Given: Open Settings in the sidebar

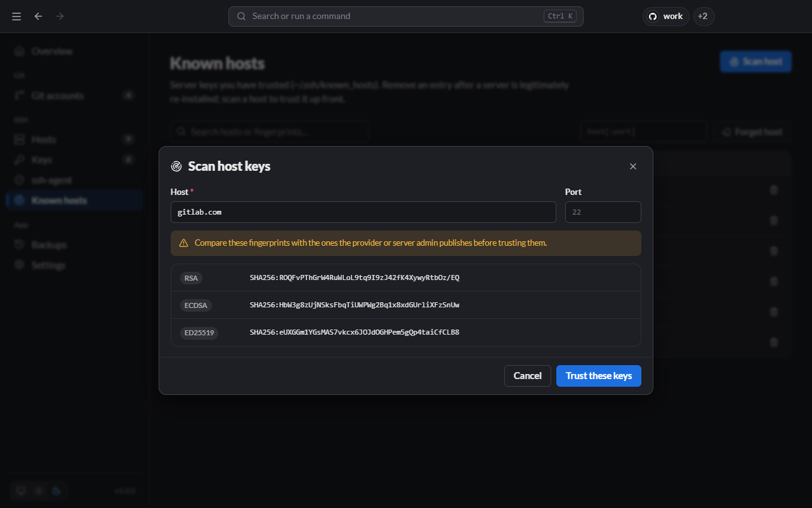Looking at the screenshot, I should click(75, 265).
